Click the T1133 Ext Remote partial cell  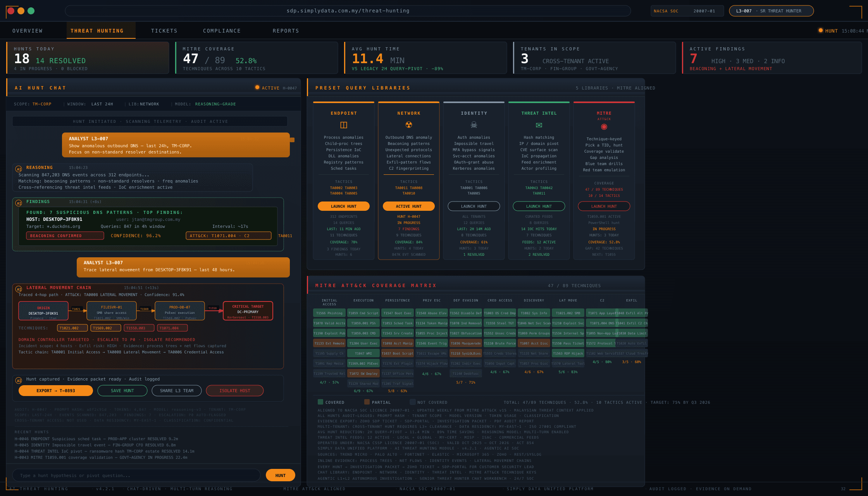(329, 343)
